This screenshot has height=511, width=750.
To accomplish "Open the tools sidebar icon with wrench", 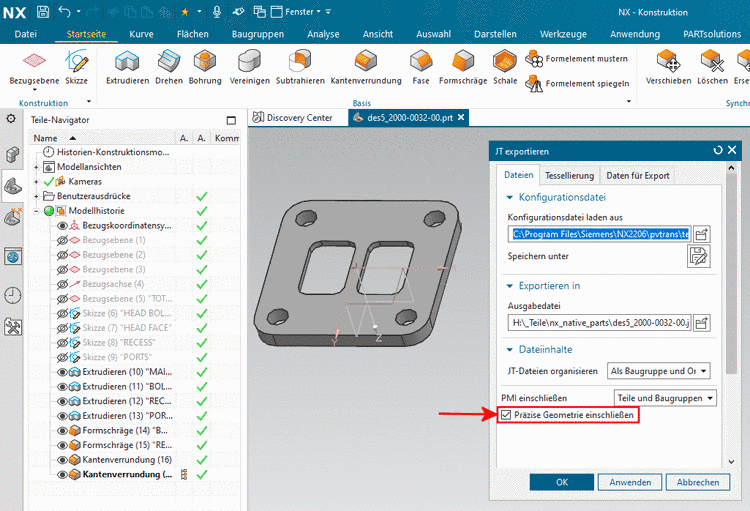I will pyautogui.click(x=13, y=327).
